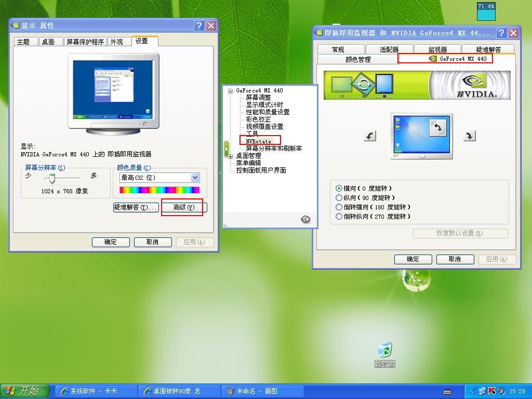Select 屏幕分辨率和刷新率 in the tree
Image resolution: width=532 pixels, height=399 pixels.
pyautogui.click(x=274, y=149)
